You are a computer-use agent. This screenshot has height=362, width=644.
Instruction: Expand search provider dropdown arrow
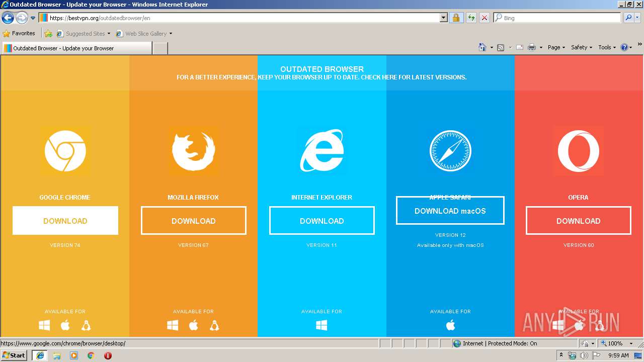coord(638,18)
